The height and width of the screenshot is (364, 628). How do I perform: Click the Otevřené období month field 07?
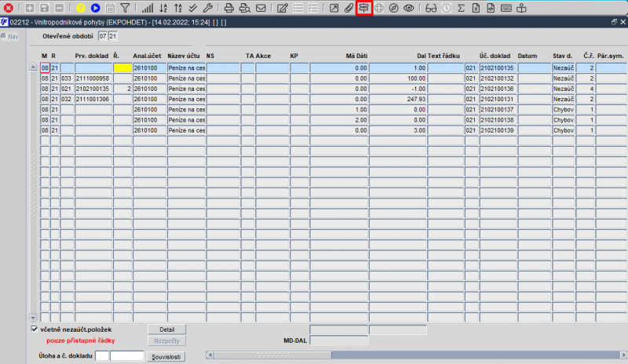pyautogui.click(x=103, y=36)
